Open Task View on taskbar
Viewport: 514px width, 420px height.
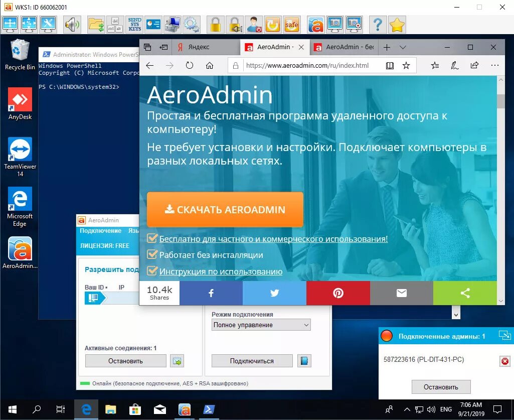point(61,409)
